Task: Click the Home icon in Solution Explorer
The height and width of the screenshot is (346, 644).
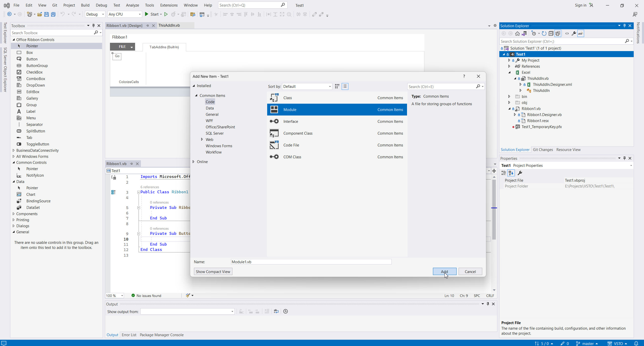Action: click(517, 33)
